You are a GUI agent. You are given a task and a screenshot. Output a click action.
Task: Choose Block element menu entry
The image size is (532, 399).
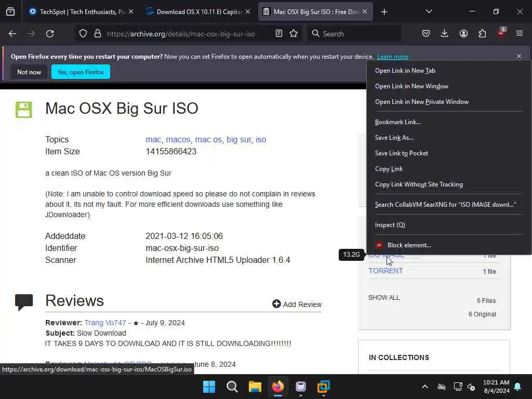(x=409, y=245)
